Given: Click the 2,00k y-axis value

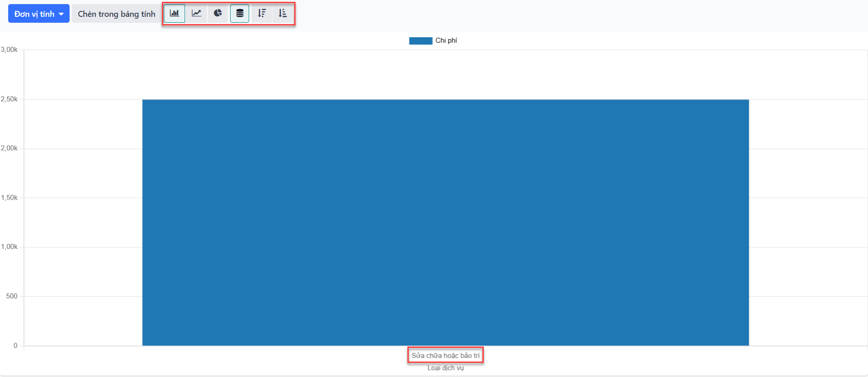Looking at the screenshot, I should point(9,148).
